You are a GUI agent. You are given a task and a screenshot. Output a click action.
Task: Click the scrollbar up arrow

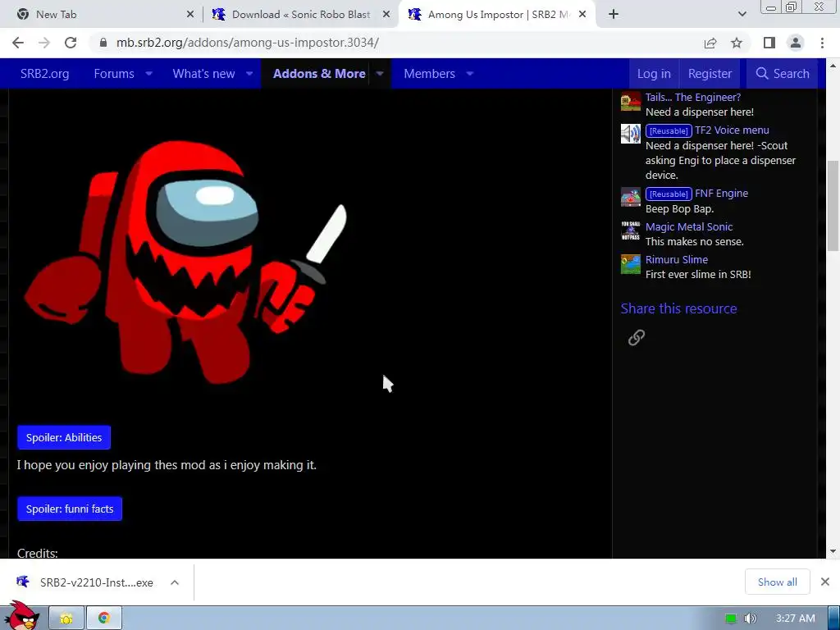[x=833, y=66]
